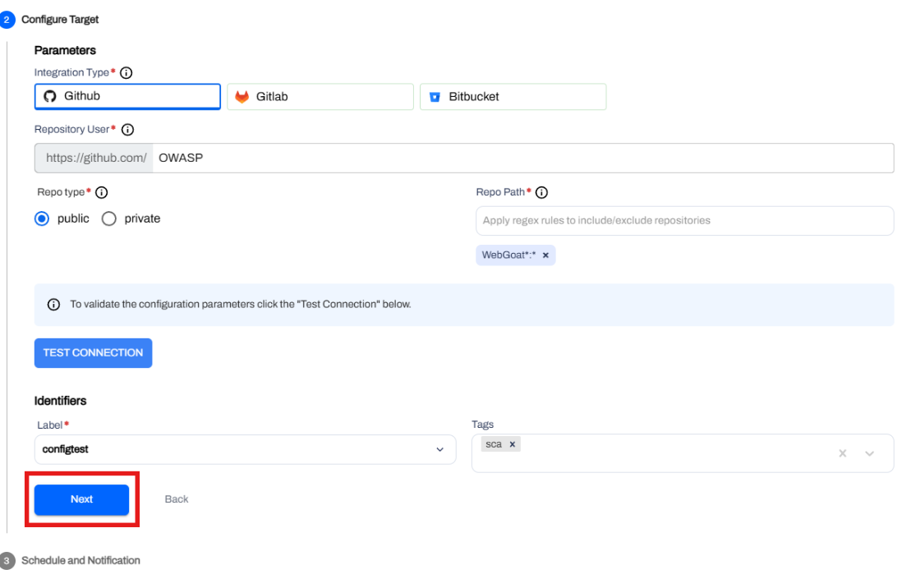
Task: Click the Test Connection button
Action: pos(93,353)
